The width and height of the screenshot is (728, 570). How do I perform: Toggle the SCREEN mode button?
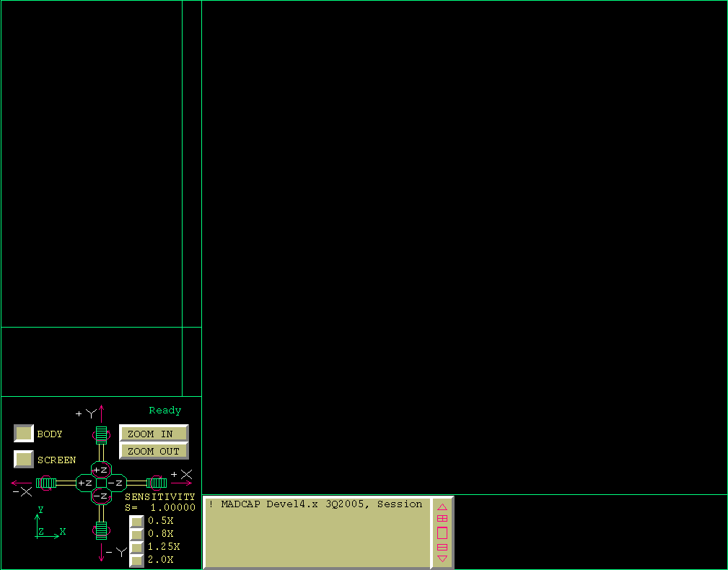coord(24,460)
